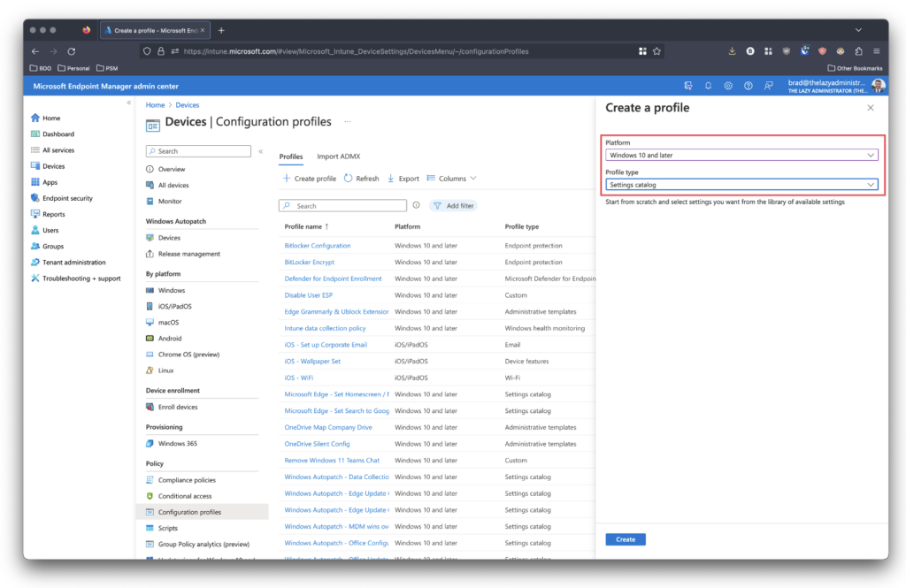Switch to the Import ADMX tab
This screenshot has width=906, height=588.
(339, 157)
